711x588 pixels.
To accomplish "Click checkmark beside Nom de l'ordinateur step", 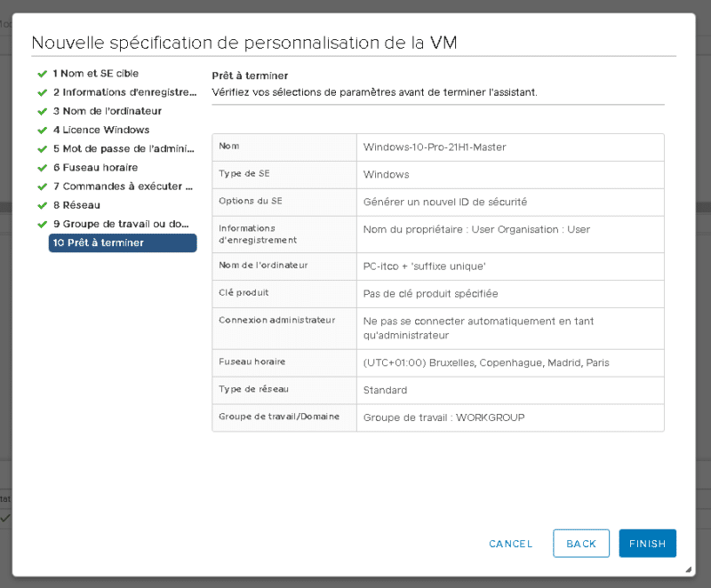I will pos(42,111).
